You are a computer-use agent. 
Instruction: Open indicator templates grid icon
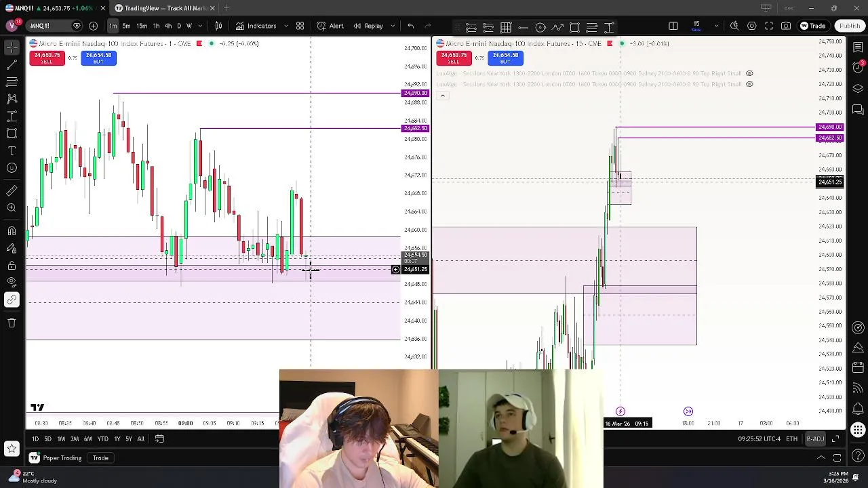click(x=300, y=26)
